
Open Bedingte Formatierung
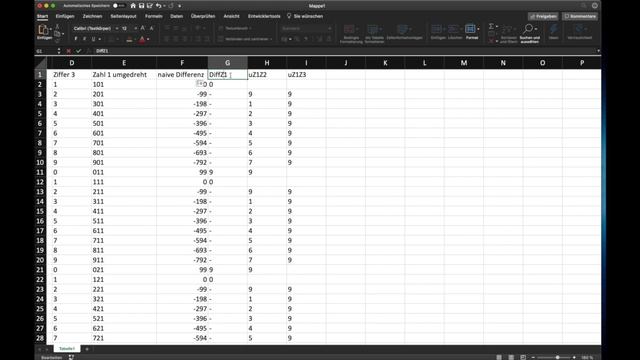click(351, 33)
